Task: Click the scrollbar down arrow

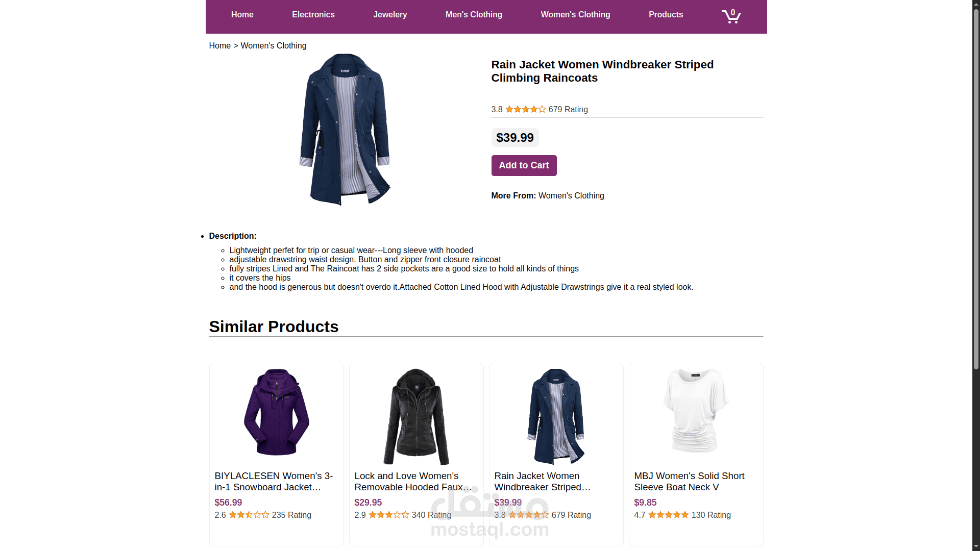Action: point(975,546)
